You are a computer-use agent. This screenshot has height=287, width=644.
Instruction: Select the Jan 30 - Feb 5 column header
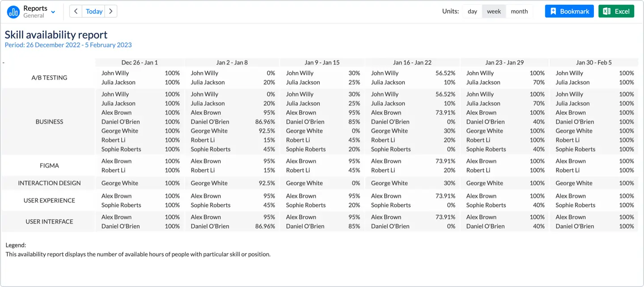(593, 63)
